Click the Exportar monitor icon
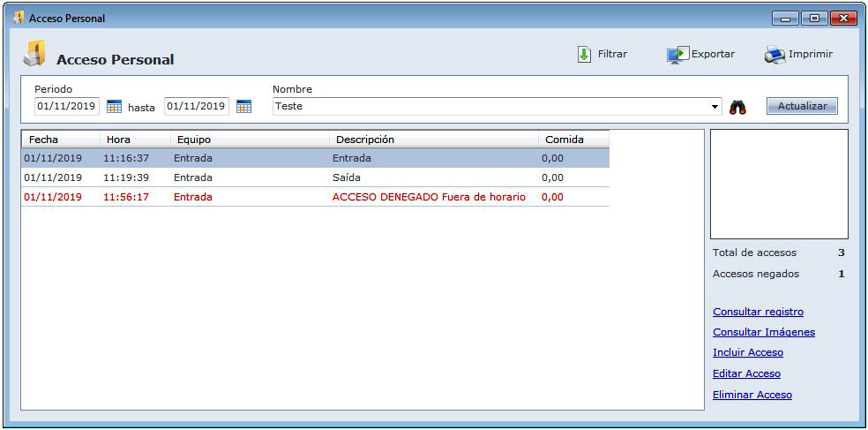 click(677, 55)
